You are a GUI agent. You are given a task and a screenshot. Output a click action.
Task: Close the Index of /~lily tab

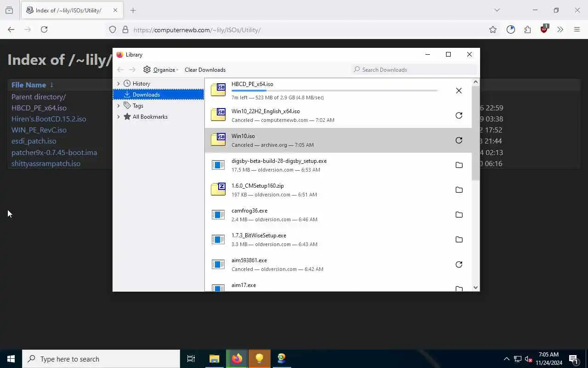click(115, 10)
